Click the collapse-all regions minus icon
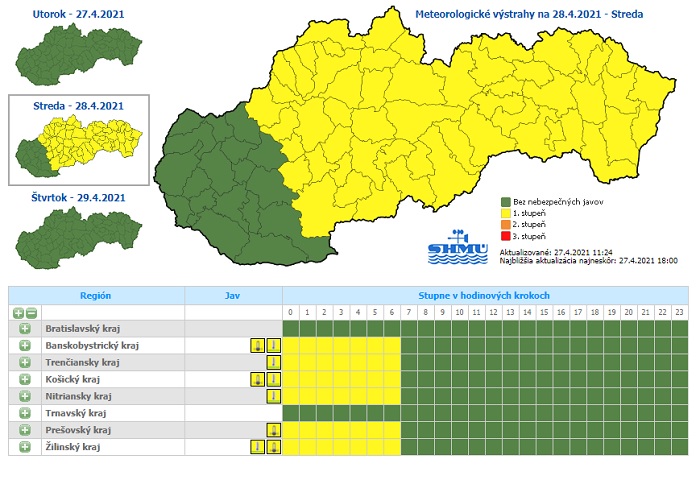 point(31,313)
